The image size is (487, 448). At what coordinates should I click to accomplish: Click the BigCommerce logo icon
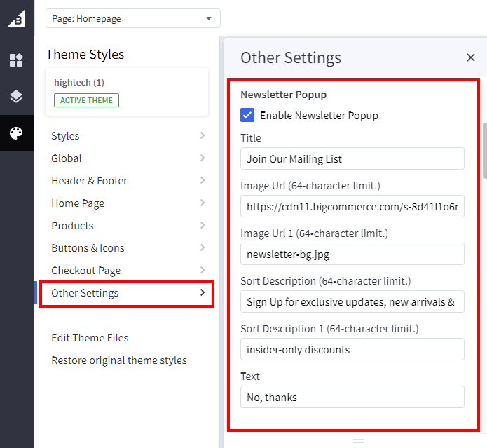point(16,18)
